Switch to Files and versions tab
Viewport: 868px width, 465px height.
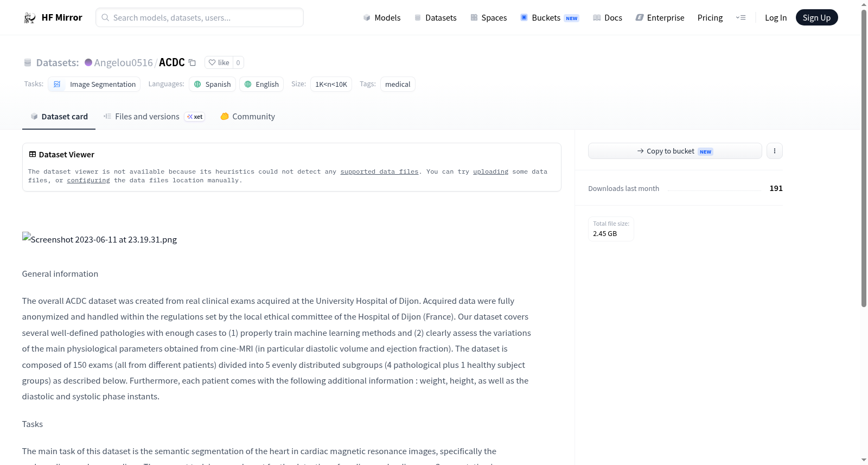pyautogui.click(x=154, y=116)
